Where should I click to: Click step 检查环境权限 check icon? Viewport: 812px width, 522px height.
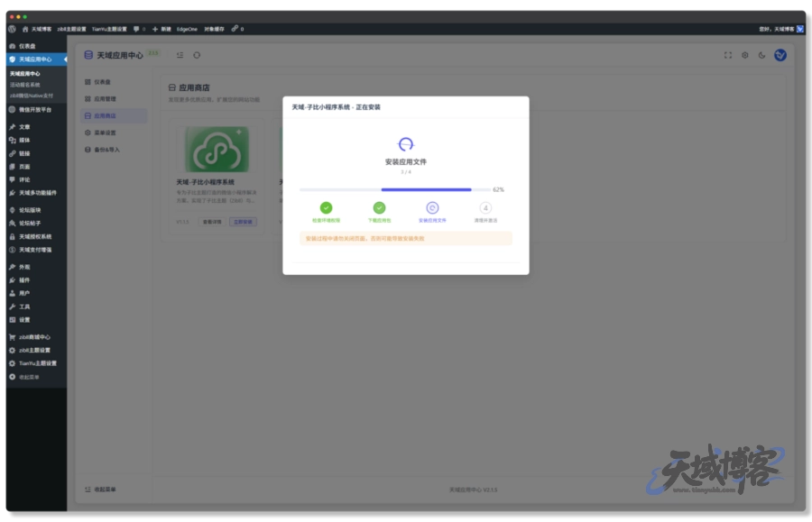coord(326,207)
